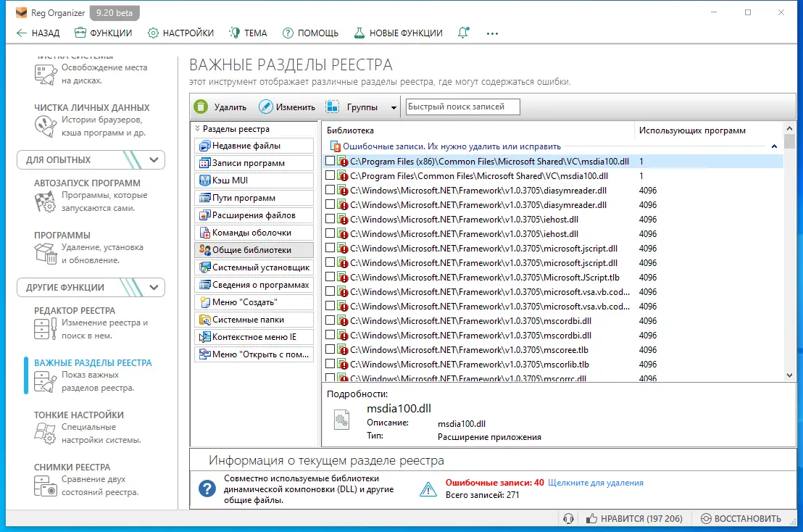Collapse the Ошибочные записи group arrow

[x=774, y=146]
